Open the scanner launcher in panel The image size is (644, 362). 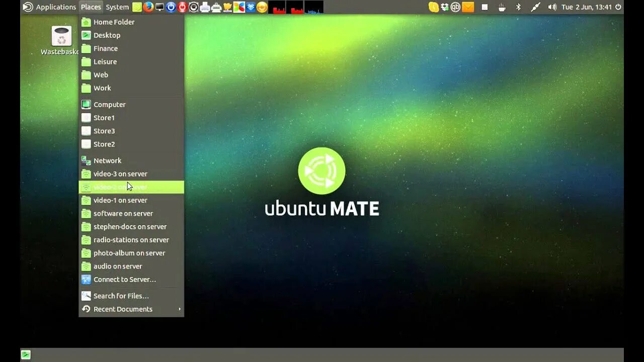216,7
